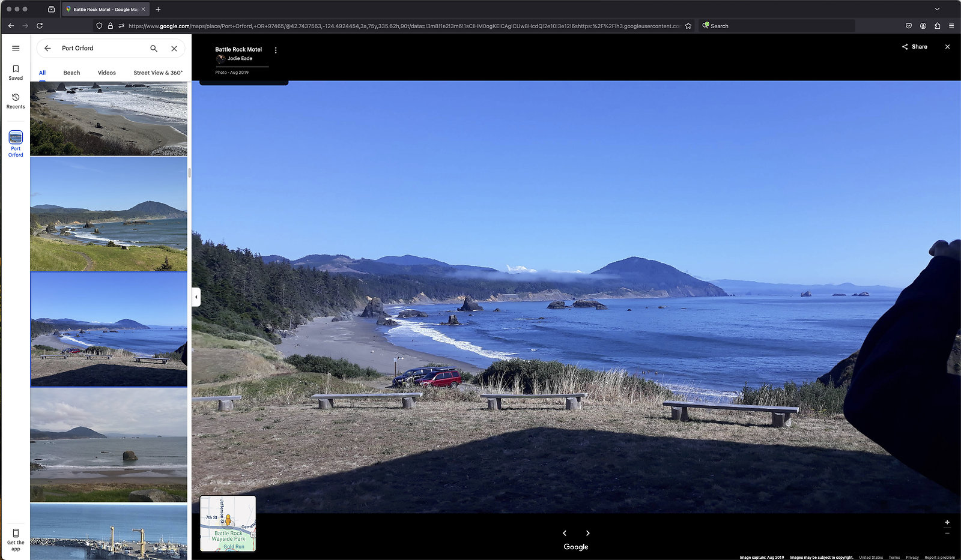
Task: Go to the previous photo arrow
Action: (565, 533)
